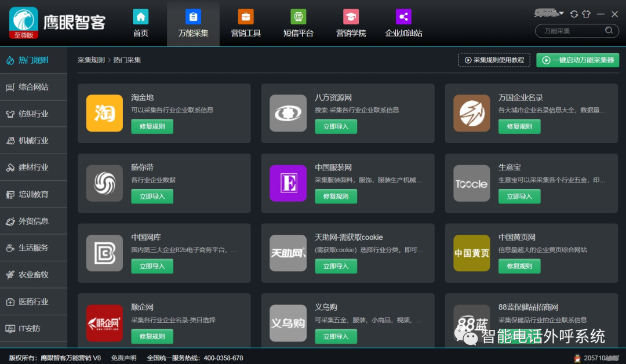Viewport: 626px width, 364px height.
Task: Click the 生意宝 Toocle icon
Action: [x=471, y=183]
